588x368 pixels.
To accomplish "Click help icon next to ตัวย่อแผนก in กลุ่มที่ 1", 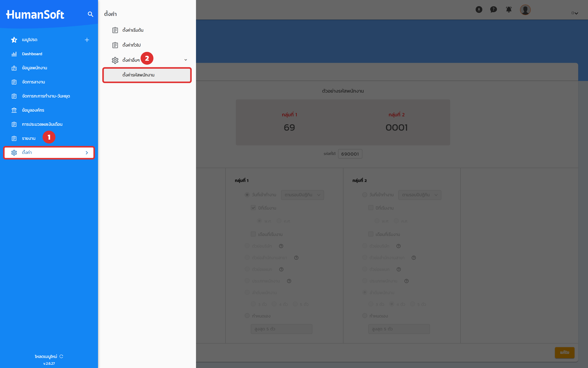I will [281, 269].
